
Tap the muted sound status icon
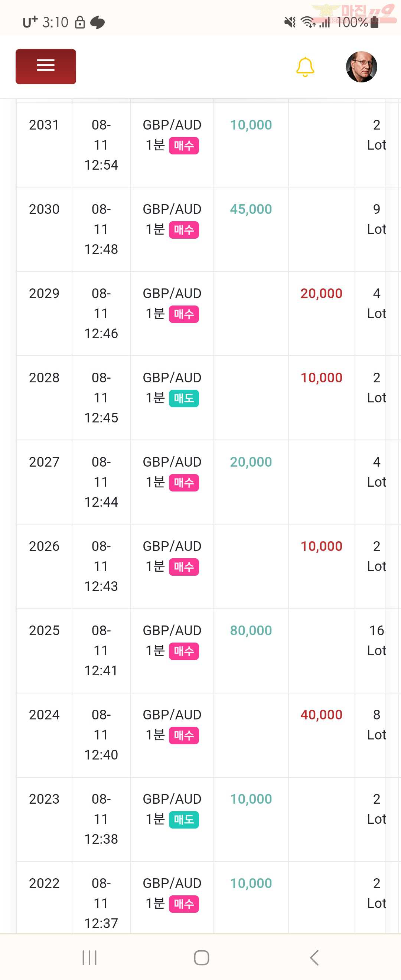click(x=290, y=22)
